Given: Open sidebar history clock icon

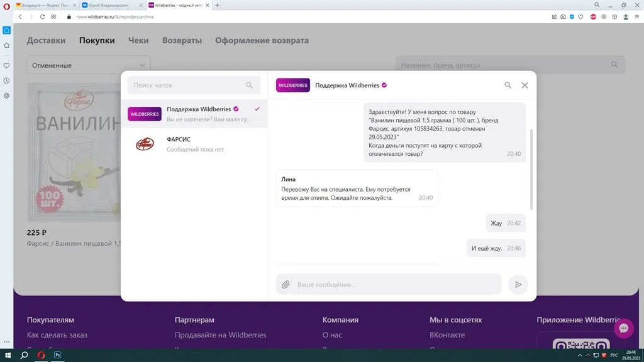Looking at the screenshot, I should click(6, 80).
